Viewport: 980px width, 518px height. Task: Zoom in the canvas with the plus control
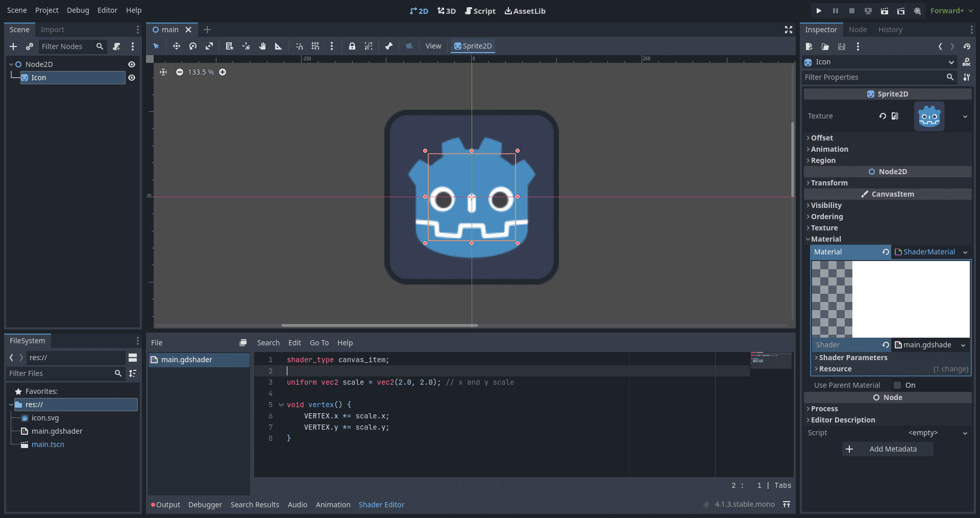(223, 72)
